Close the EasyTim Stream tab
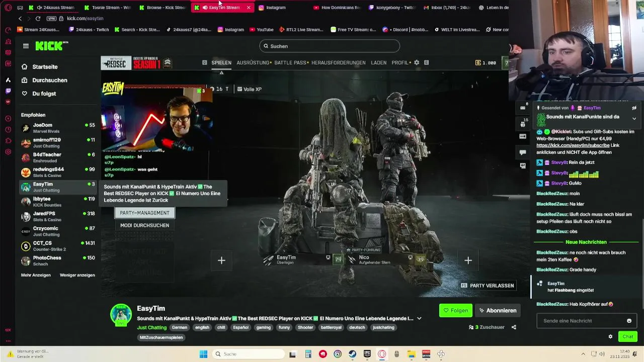This screenshot has width=644, height=362. click(249, 8)
